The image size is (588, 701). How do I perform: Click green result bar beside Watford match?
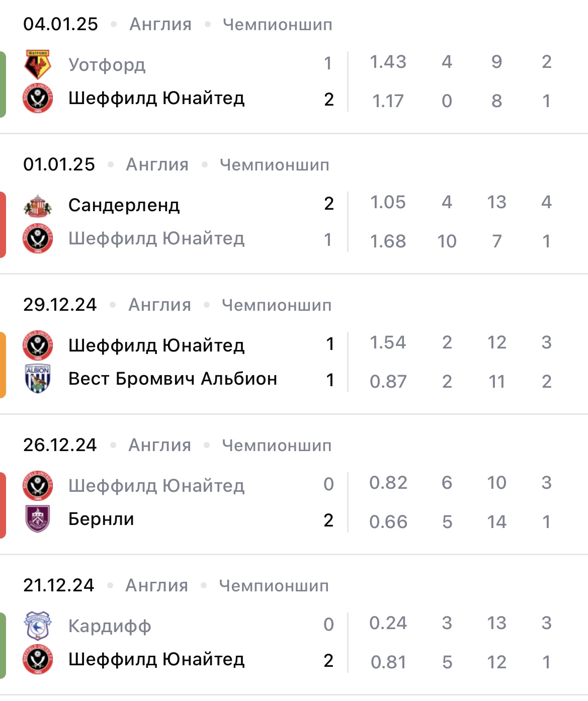(x=3, y=84)
